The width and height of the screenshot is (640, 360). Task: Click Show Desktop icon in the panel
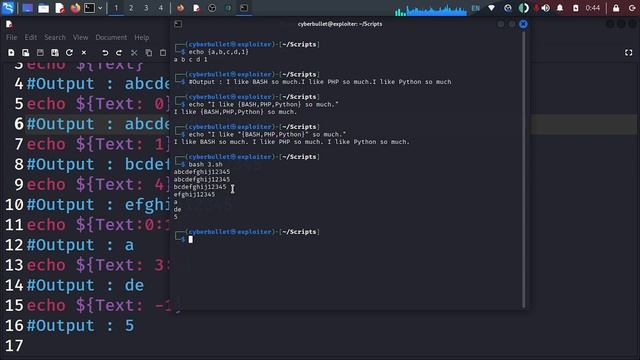[27, 8]
